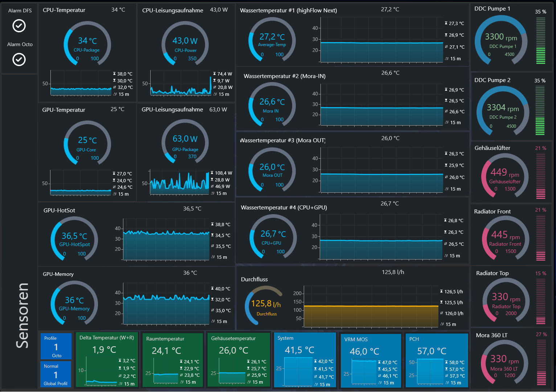
Task: Open the VRM MOS temperature tile
Action: click(x=371, y=361)
